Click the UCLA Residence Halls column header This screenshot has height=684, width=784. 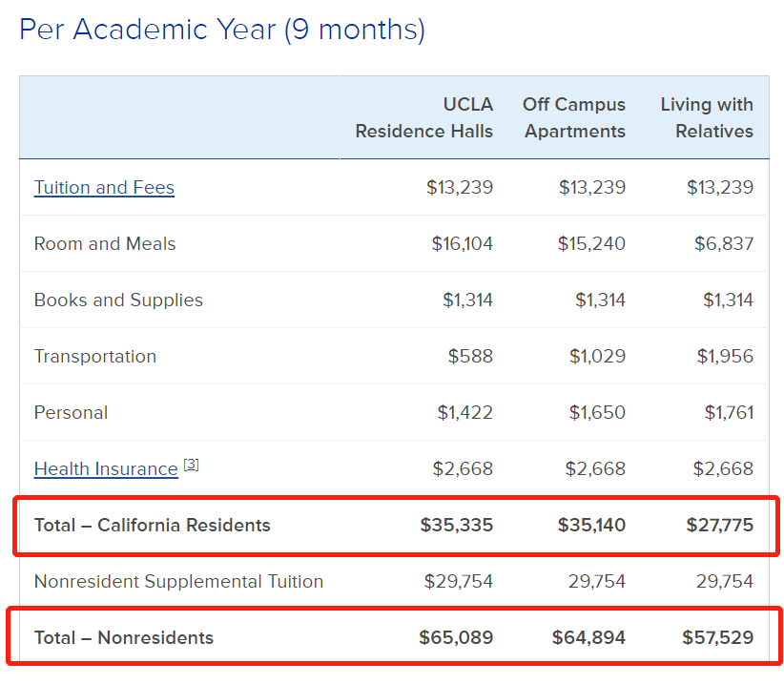click(424, 117)
